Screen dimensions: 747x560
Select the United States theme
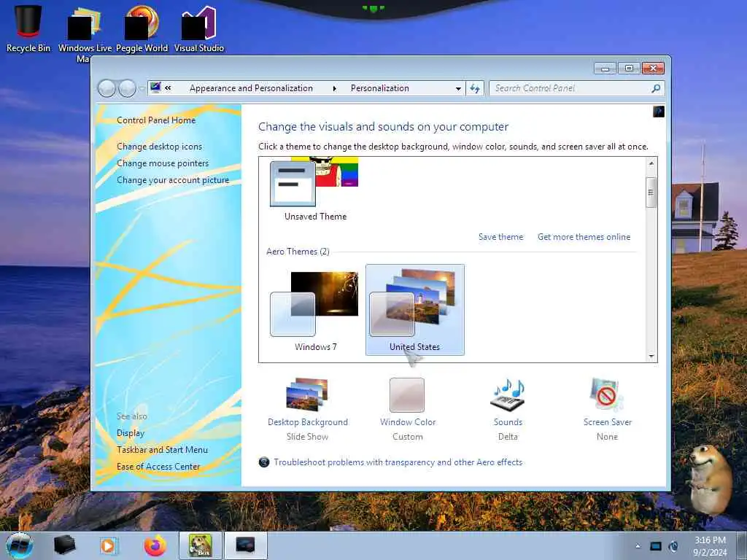(415, 310)
